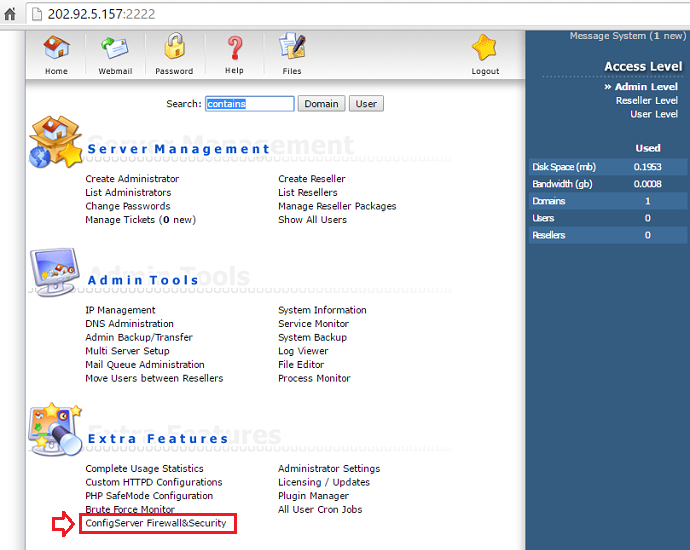
Task: Click the Password padlock icon
Action: pyautogui.click(x=174, y=46)
